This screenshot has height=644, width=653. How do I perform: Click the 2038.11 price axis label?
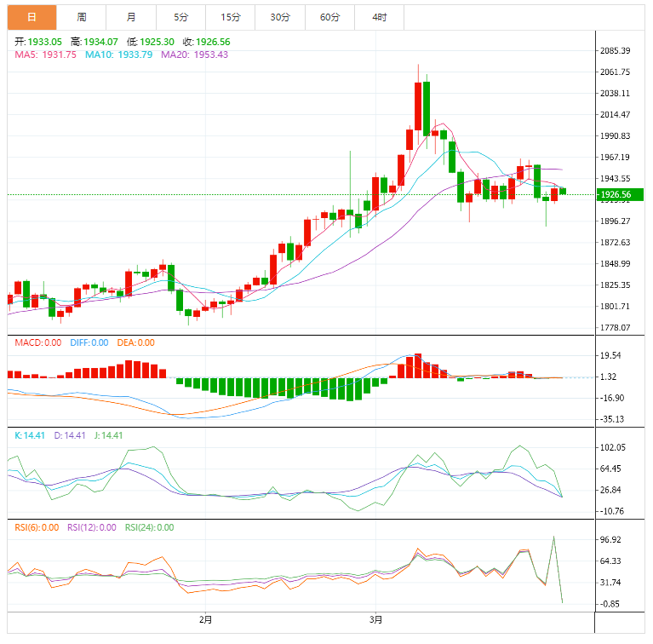615,94
